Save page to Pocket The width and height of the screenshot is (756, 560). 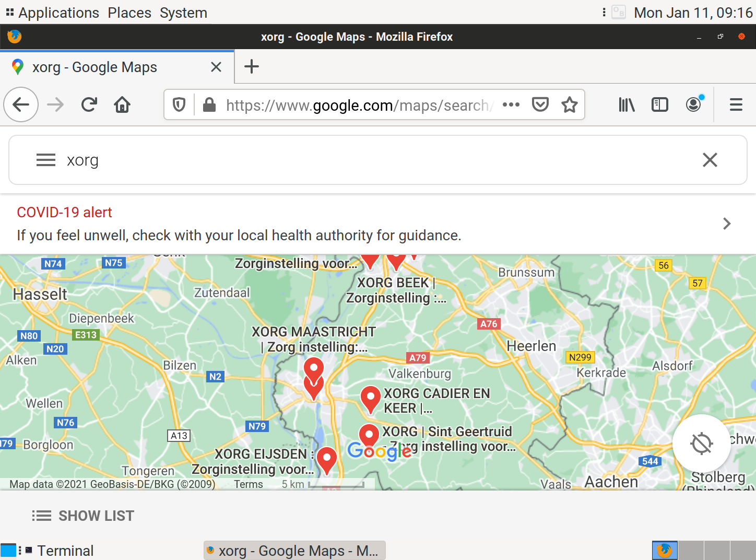pos(540,105)
